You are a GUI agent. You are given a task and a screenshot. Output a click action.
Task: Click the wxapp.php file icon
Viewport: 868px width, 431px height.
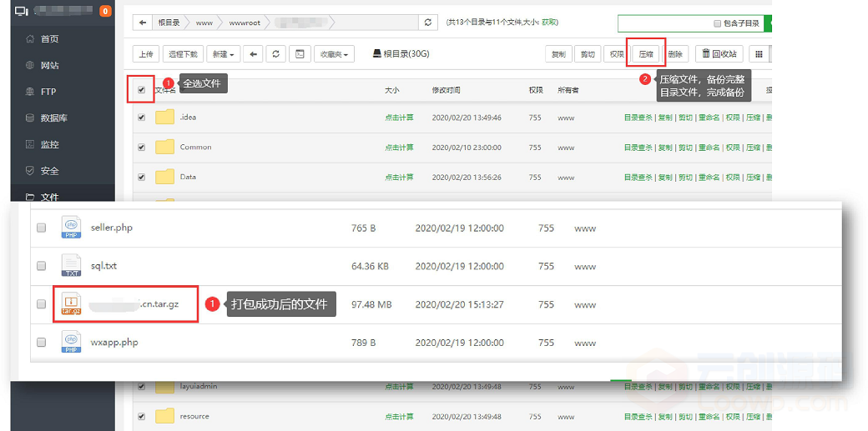click(71, 343)
